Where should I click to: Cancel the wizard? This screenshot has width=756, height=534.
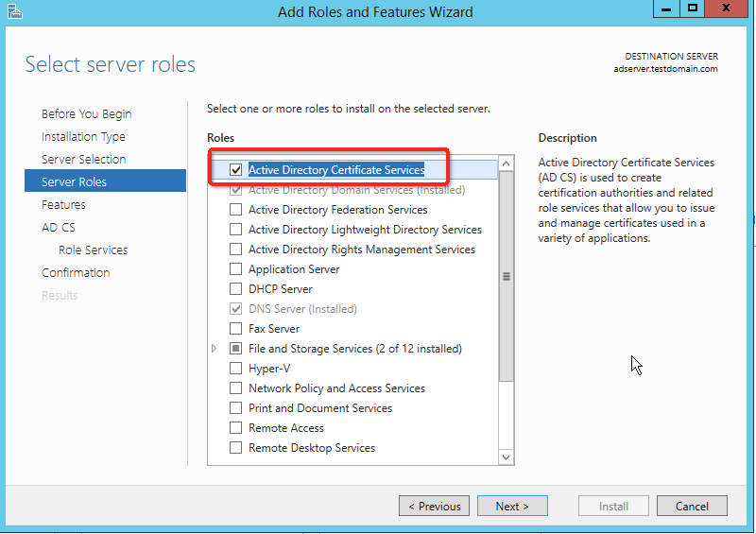pos(692,506)
